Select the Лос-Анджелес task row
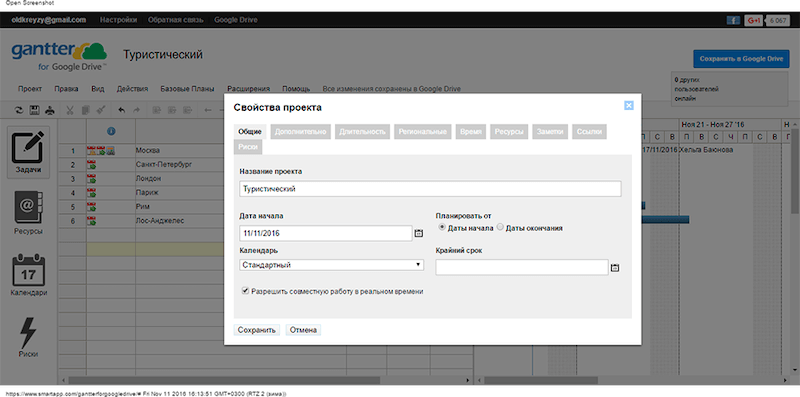 click(x=160, y=221)
